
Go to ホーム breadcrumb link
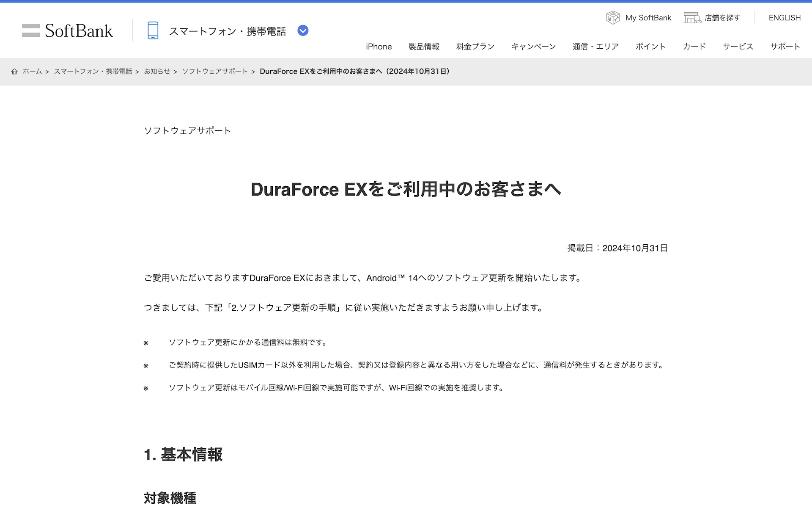click(x=32, y=72)
